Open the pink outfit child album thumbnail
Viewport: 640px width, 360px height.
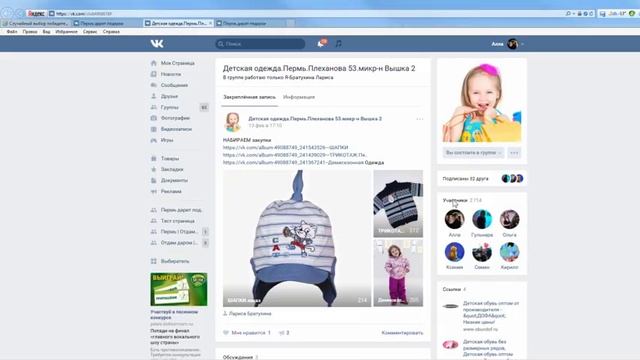coord(398,273)
